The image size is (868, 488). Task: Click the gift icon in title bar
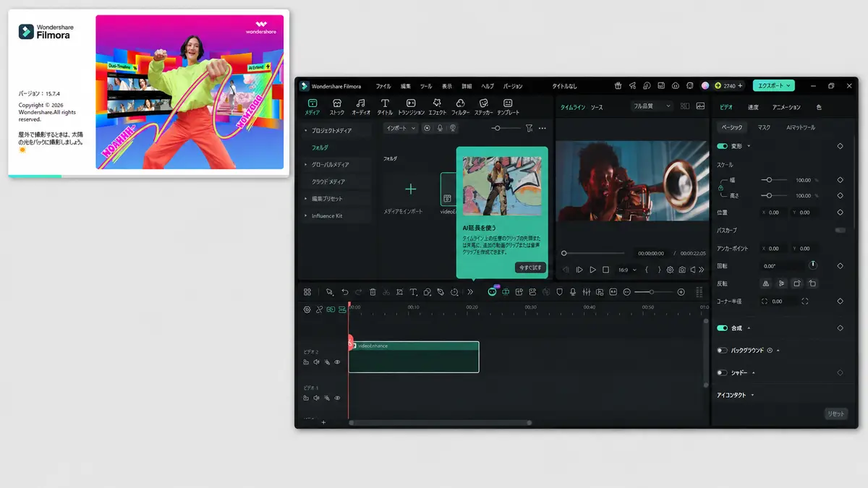[618, 85]
